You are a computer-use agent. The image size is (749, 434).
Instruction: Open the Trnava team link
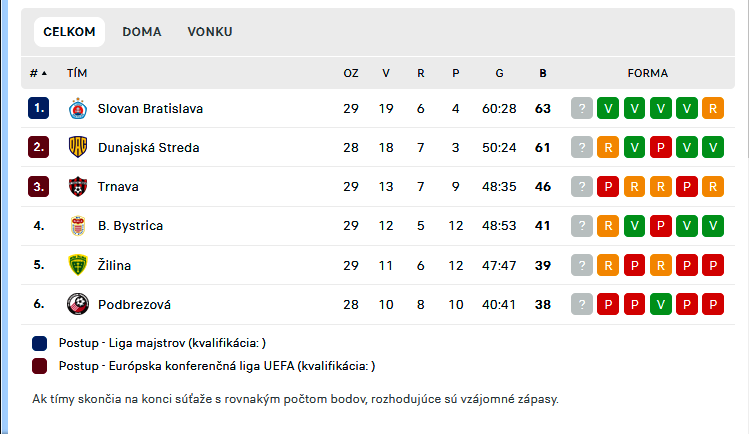click(118, 186)
